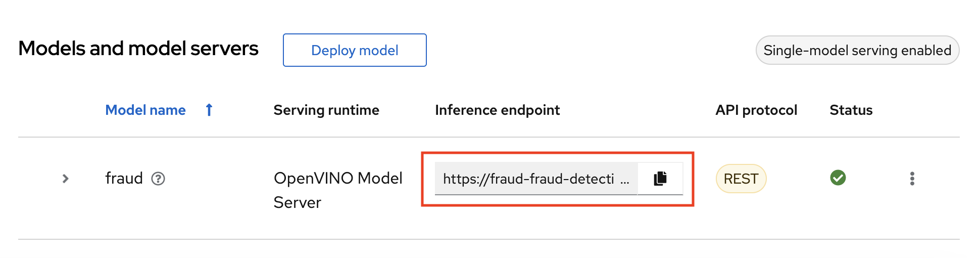Click the API protocol column header
The height and width of the screenshot is (258, 980).
coord(756,110)
